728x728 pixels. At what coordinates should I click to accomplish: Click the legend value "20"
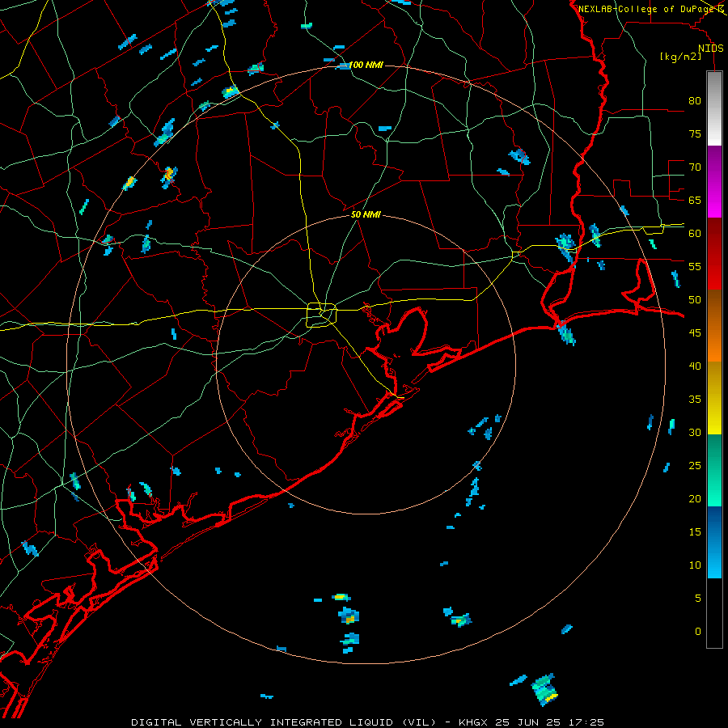pyautogui.click(x=695, y=498)
